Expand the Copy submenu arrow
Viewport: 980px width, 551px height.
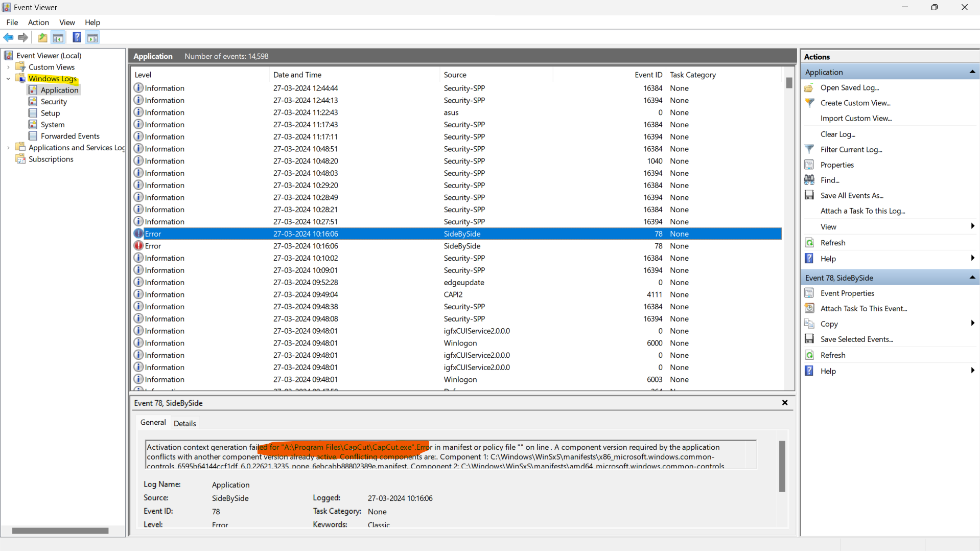pyautogui.click(x=972, y=323)
